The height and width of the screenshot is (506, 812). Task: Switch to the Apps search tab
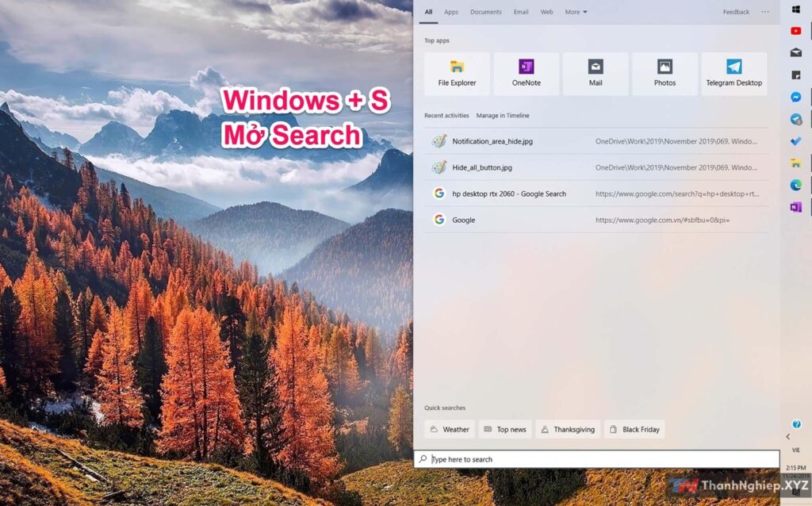pos(451,12)
